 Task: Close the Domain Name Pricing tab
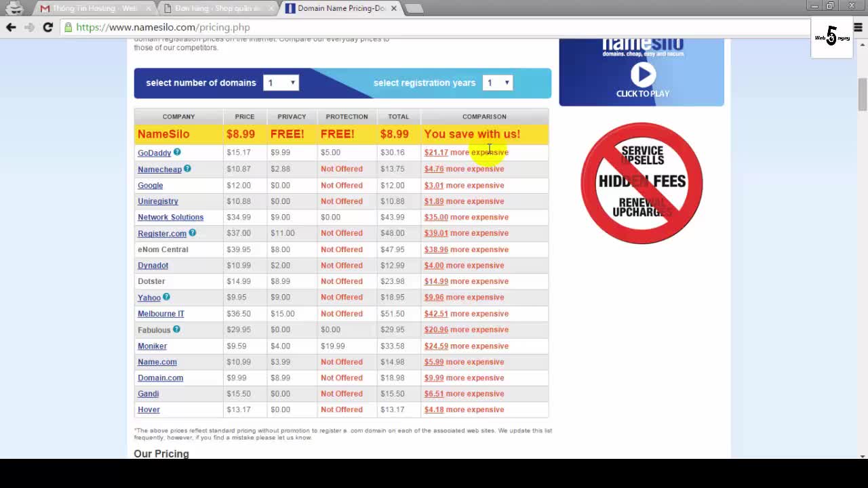[x=393, y=8]
